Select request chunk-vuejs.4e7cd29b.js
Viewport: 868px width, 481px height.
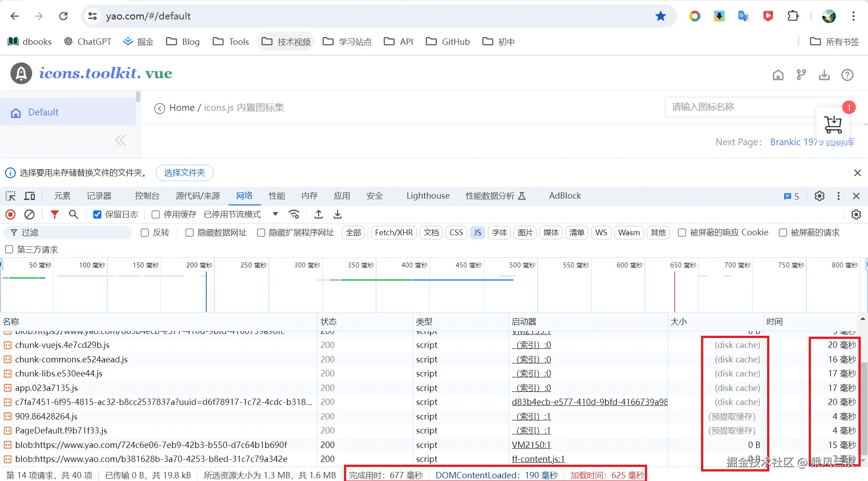tap(62, 345)
